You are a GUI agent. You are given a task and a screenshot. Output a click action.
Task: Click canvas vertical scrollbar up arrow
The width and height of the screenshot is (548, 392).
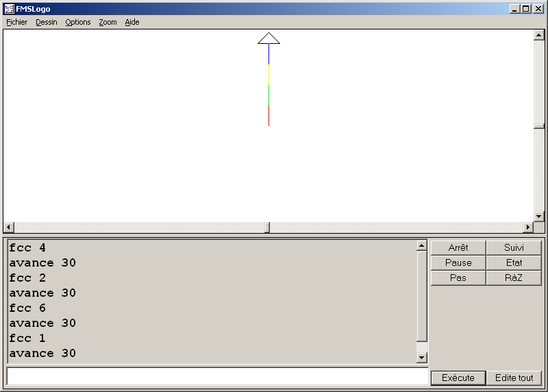(538, 35)
